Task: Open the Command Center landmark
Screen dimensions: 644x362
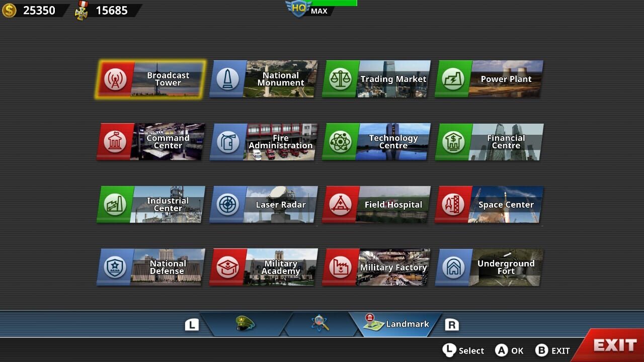Action: pyautogui.click(x=151, y=142)
